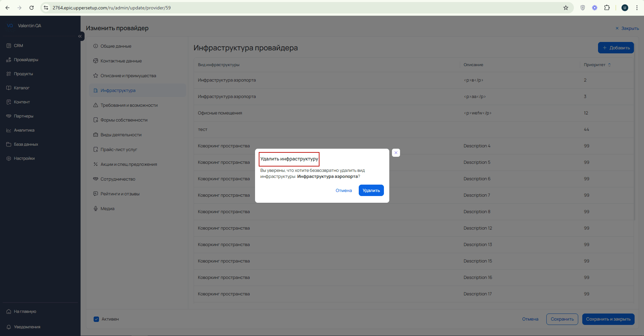Viewport: 644px width, 336px height.
Task: Collapse the sidebar with double-chevron icon
Action: (80, 36)
